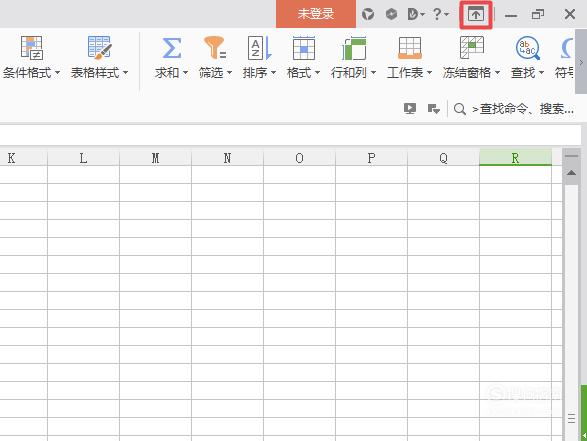Screen dimensions: 587x441
Task: Click the 未登录 login button
Action: (x=316, y=14)
